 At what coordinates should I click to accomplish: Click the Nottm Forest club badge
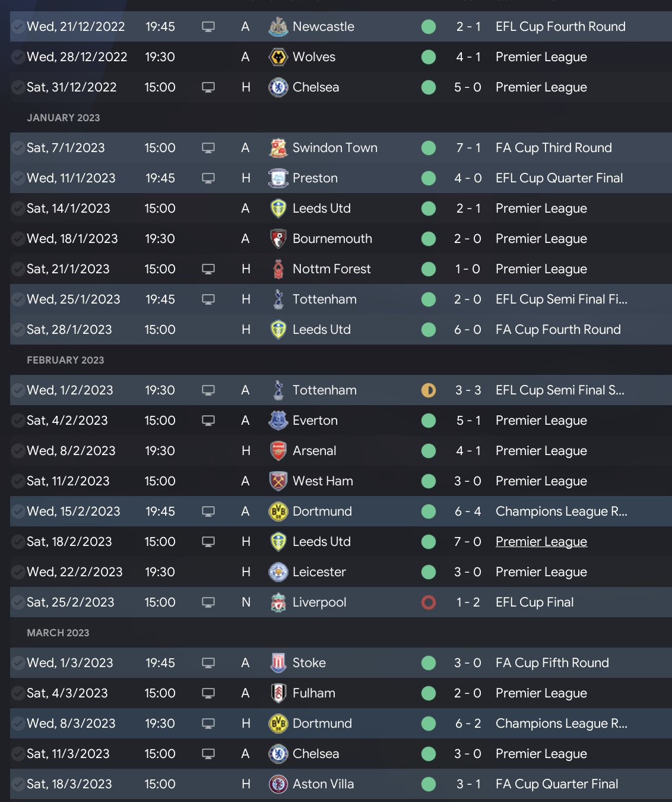point(278,269)
